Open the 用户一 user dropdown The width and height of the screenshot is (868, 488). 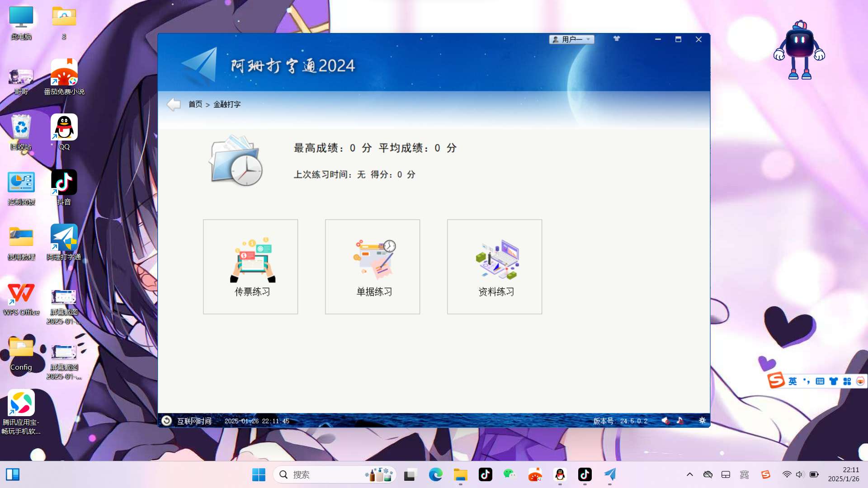click(x=571, y=39)
